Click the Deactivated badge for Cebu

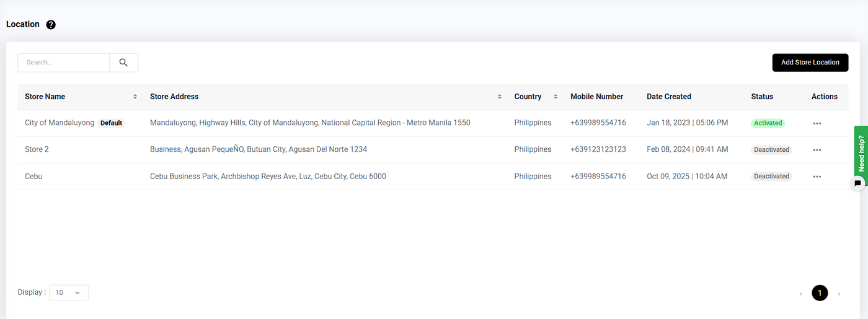pyautogui.click(x=771, y=177)
